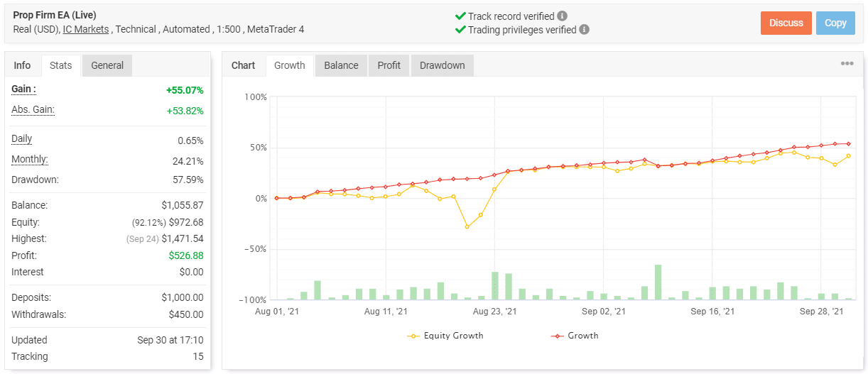Viewport: 868px width, 374px height.
Task: Click the $1,055.87 balance value
Action: click(183, 205)
